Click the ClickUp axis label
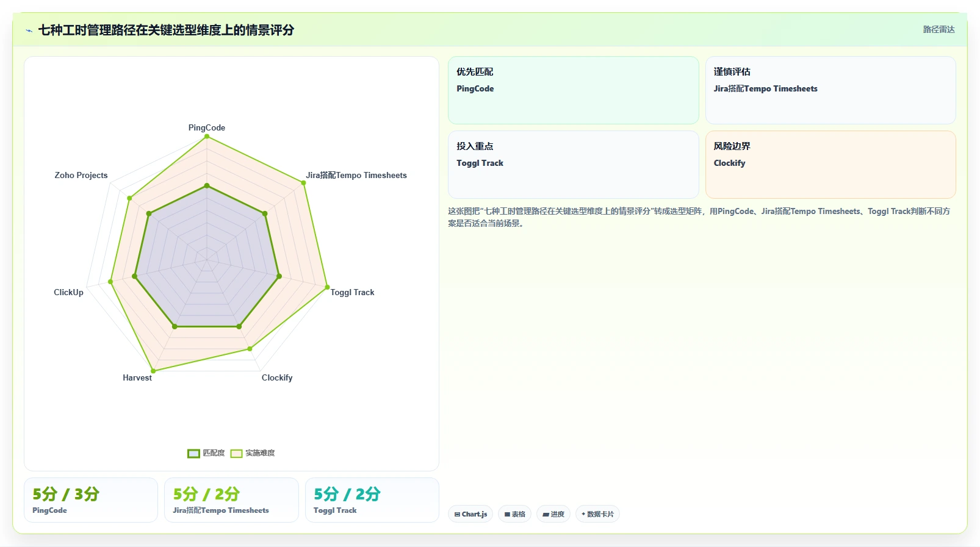 point(68,292)
